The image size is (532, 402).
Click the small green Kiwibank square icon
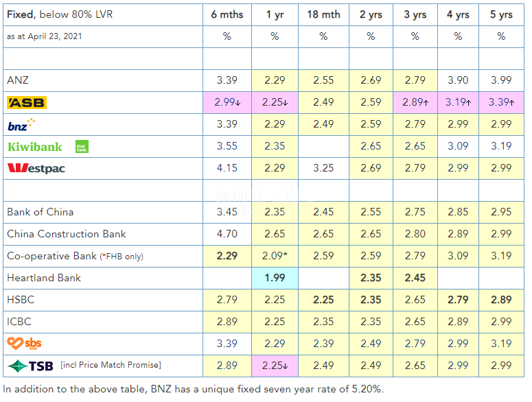click(x=82, y=146)
